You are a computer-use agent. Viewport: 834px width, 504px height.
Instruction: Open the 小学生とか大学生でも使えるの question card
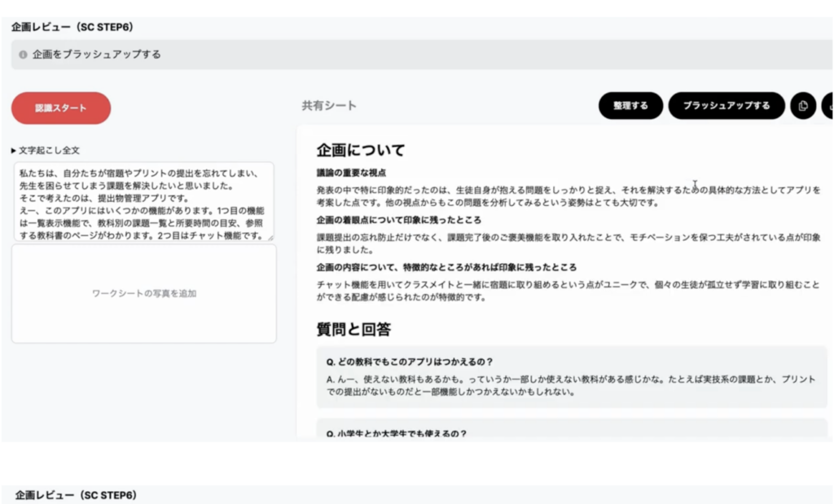572,432
